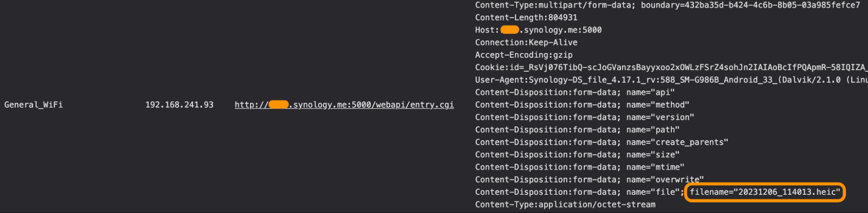868x213 pixels.
Task: Click the highlighted filename 20231206_114013.heic
Action: pyautogui.click(x=765, y=192)
